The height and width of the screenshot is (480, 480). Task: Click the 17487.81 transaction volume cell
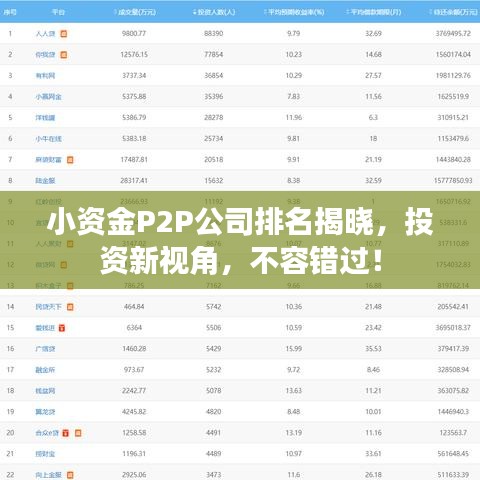pyautogui.click(x=134, y=160)
